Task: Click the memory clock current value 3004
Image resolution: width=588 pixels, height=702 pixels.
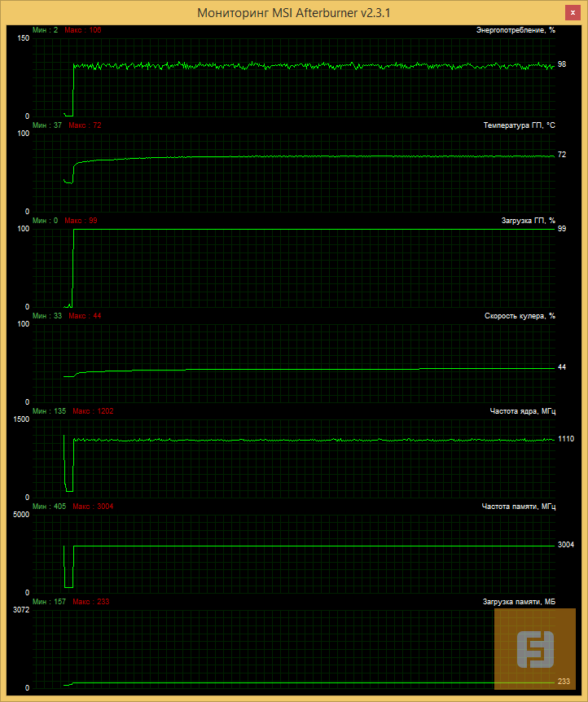Action: [566, 545]
